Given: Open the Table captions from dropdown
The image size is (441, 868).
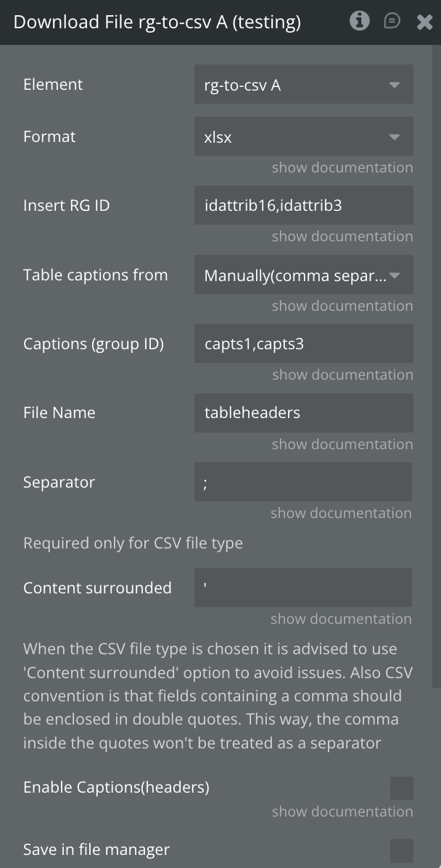Looking at the screenshot, I should [303, 275].
